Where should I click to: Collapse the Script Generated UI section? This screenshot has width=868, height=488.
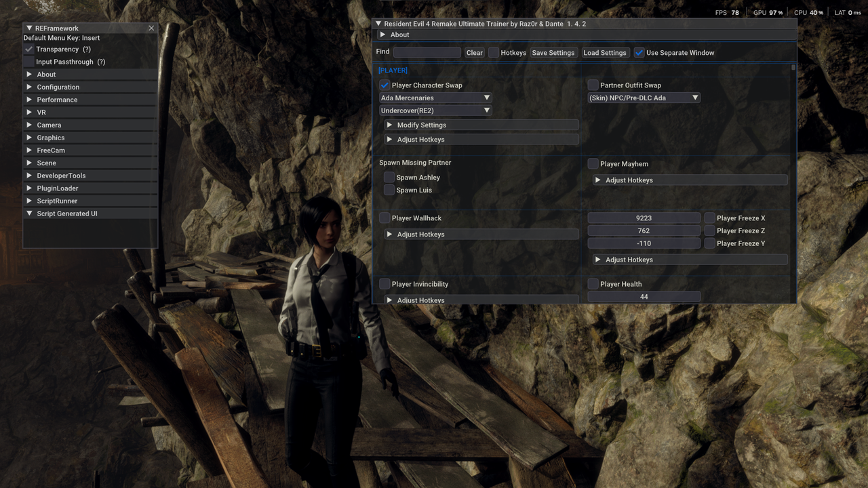[90, 213]
